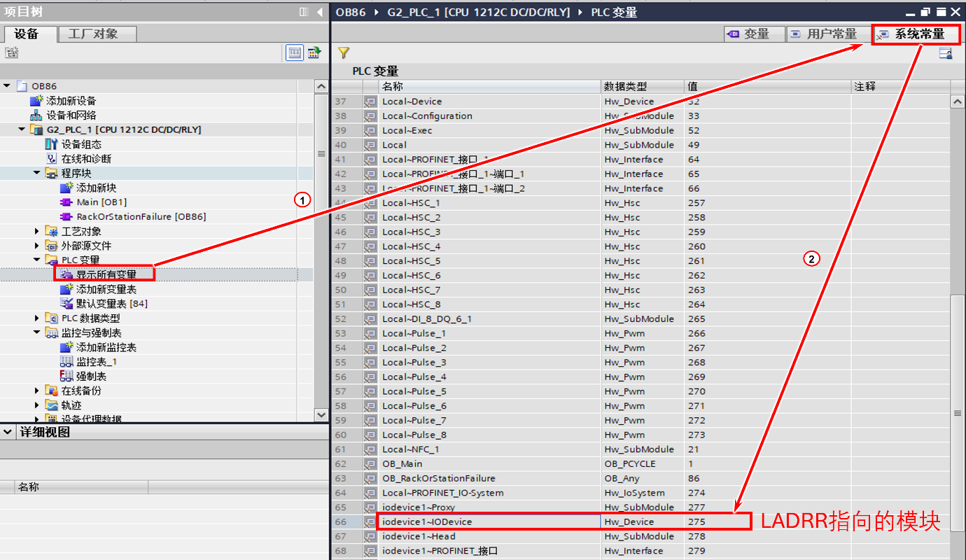Switch to the 用户常量 tab
Screen dimensions: 966x560
[823, 34]
